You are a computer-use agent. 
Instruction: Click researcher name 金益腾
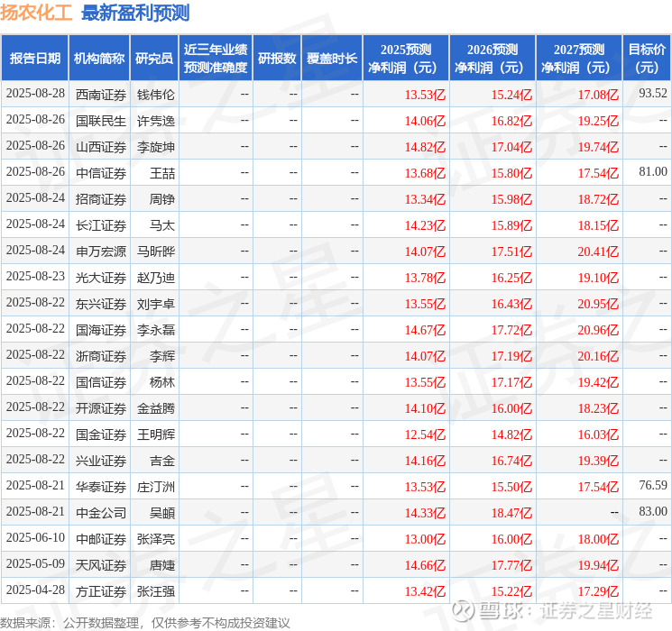[155, 408]
